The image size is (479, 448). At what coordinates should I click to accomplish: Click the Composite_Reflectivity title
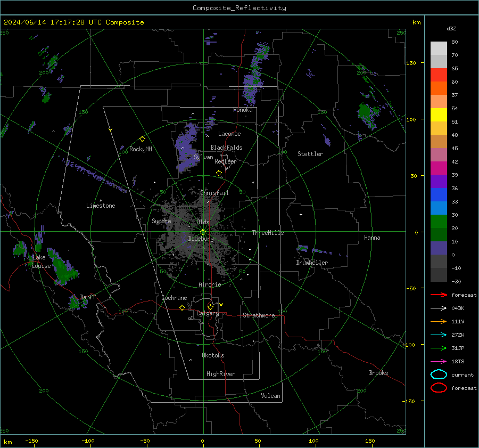[x=240, y=8]
